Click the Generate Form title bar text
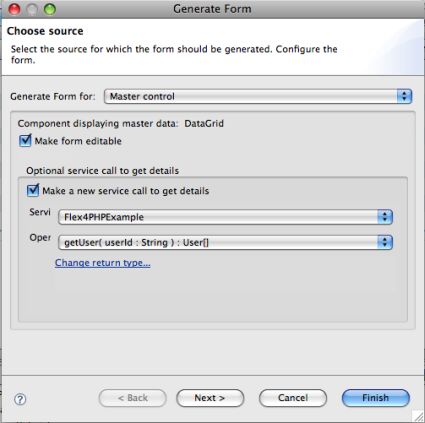This screenshot has height=423, width=425. tap(212, 9)
